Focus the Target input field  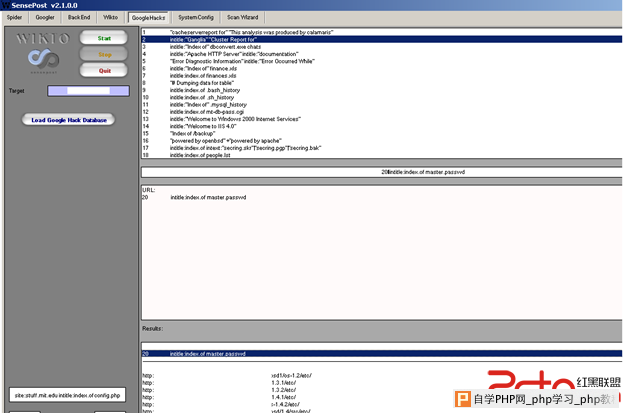tap(88, 91)
